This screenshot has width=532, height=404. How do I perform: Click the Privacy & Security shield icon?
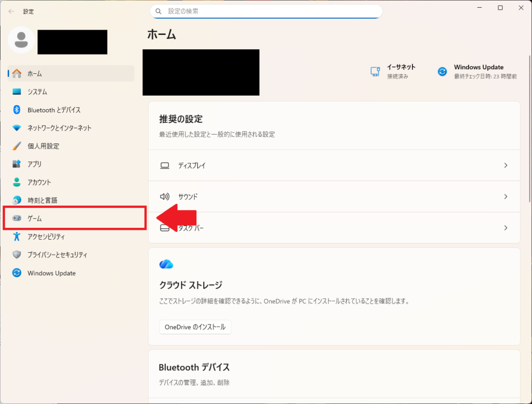coord(17,255)
